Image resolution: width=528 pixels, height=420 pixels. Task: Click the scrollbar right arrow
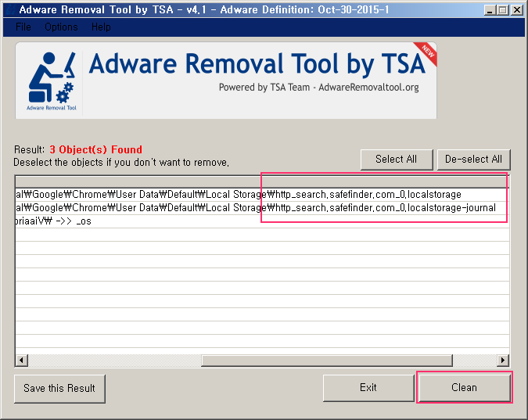(x=503, y=360)
